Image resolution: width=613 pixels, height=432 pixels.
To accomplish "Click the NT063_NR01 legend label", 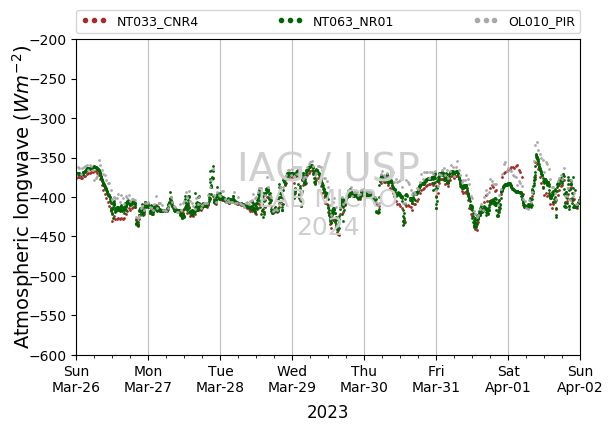I will click(353, 22).
